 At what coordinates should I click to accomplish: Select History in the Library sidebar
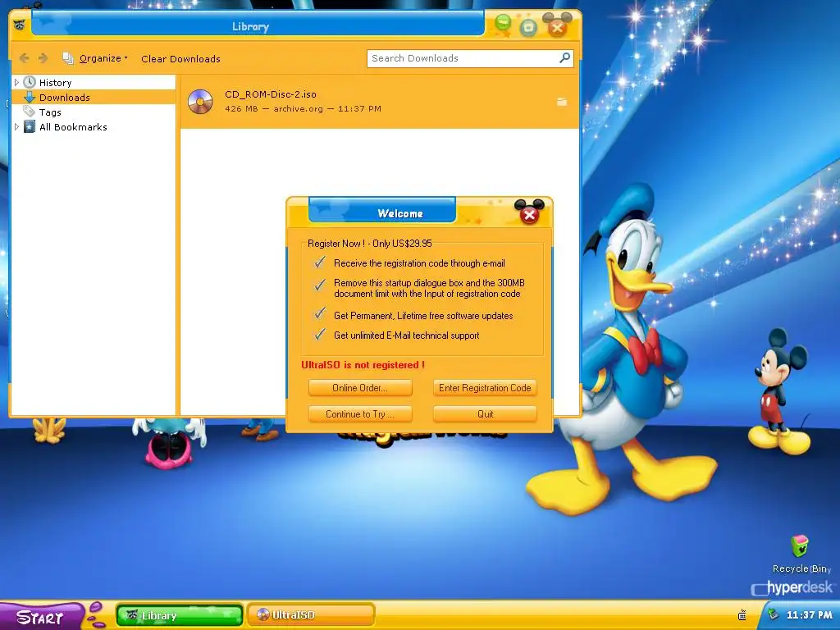click(55, 83)
